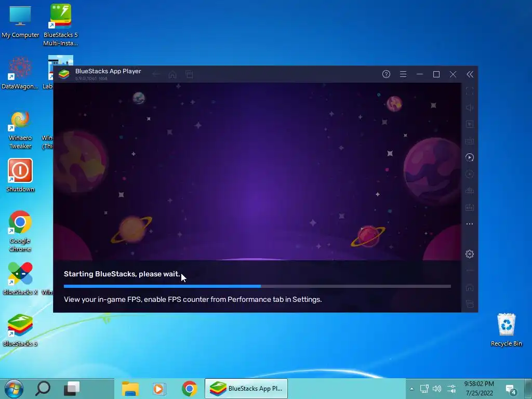Click the APK box icon in BlueStacks sidebar

tap(470, 207)
